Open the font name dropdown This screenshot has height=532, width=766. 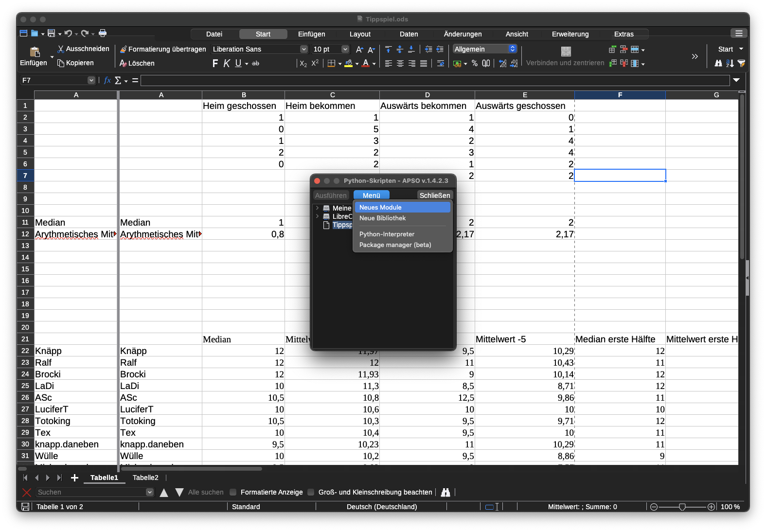coord(303,49)
